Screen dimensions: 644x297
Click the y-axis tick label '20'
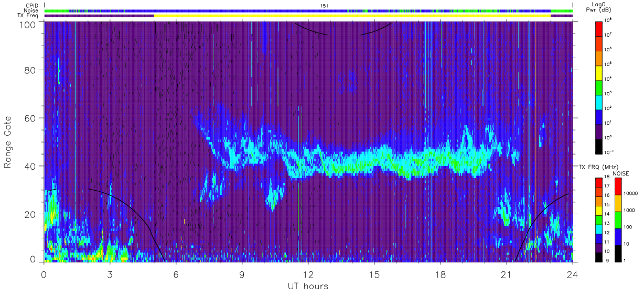click(x=30, y=214)
